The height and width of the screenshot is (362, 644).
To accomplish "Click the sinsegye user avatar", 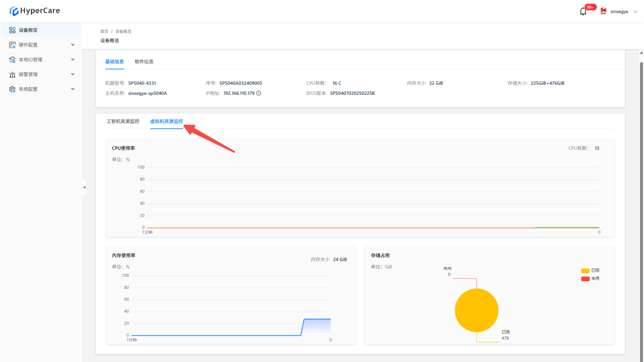I will 604,11.
